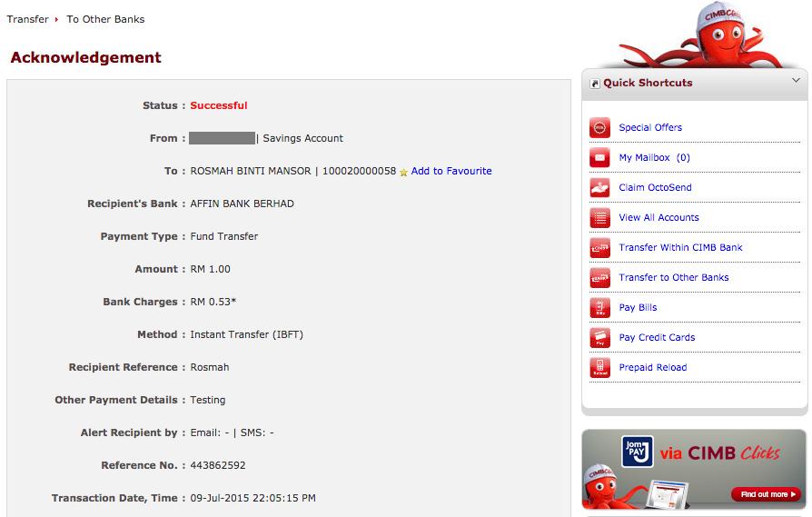812x517 pixels.
Task: Select Transfer Within CIMB Bank link
Action: [x=680, y=248]
